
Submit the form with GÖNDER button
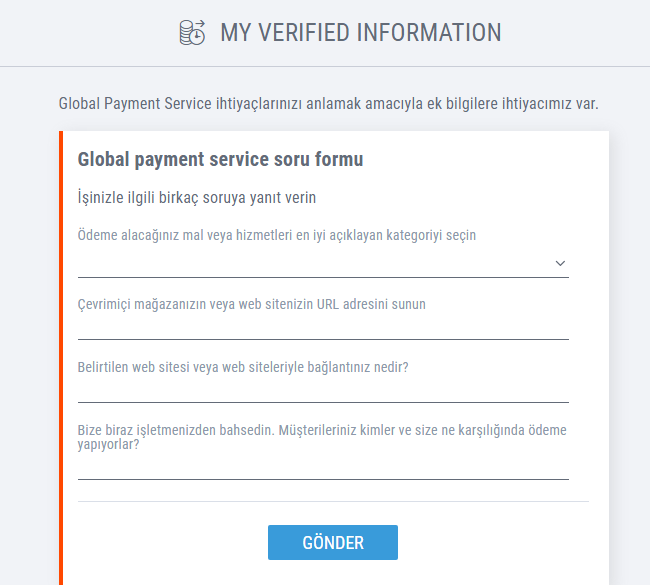(333, 542)
